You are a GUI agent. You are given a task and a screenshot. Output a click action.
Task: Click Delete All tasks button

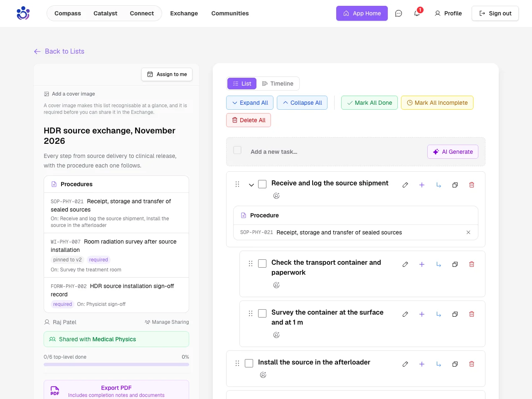coord(249,120)
